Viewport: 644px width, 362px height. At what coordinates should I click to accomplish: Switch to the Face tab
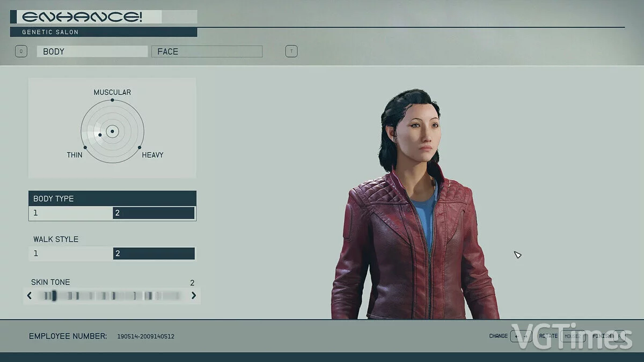207,51
